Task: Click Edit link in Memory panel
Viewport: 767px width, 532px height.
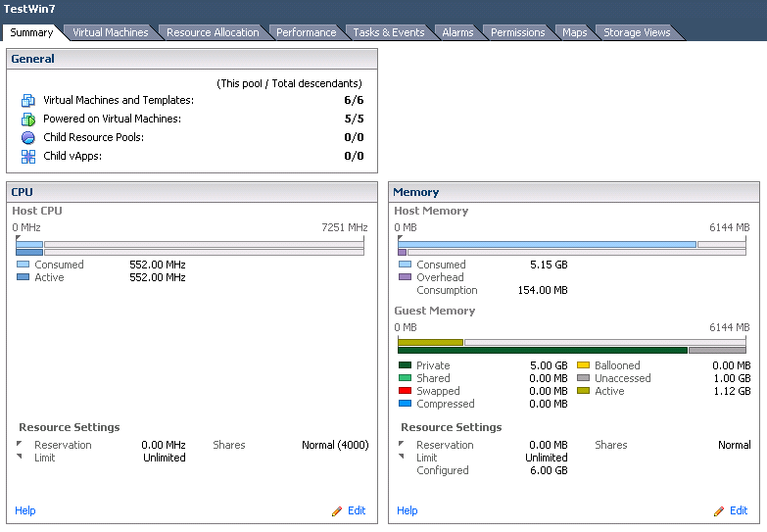Action: click(739, 510)
